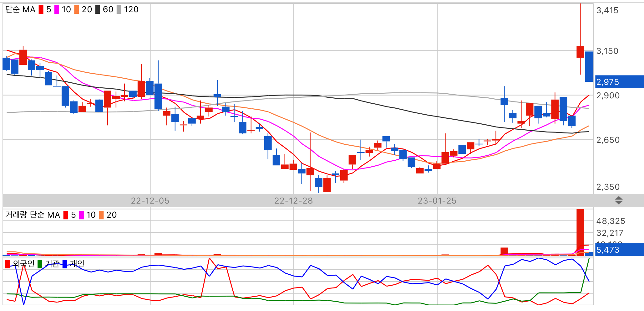Click the tall red volume spike bar
This screenshot has width=644, height=311.
point(580,232)
